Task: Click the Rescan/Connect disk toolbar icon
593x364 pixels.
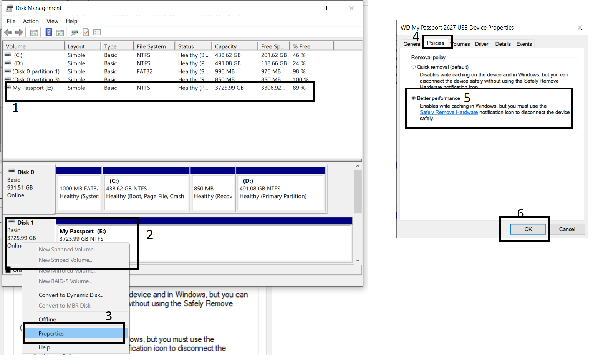Action: tap(75, 33)
